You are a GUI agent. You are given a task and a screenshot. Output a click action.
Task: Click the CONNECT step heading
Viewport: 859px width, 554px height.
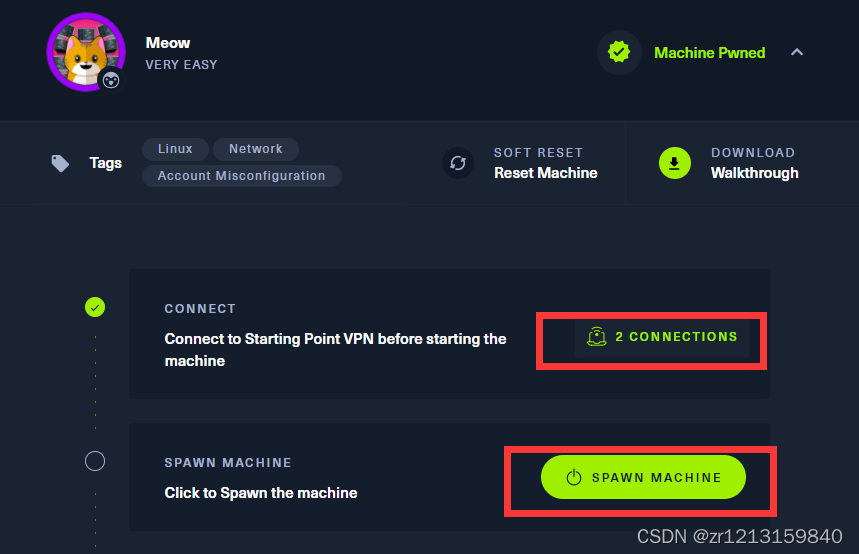[200, 309]
